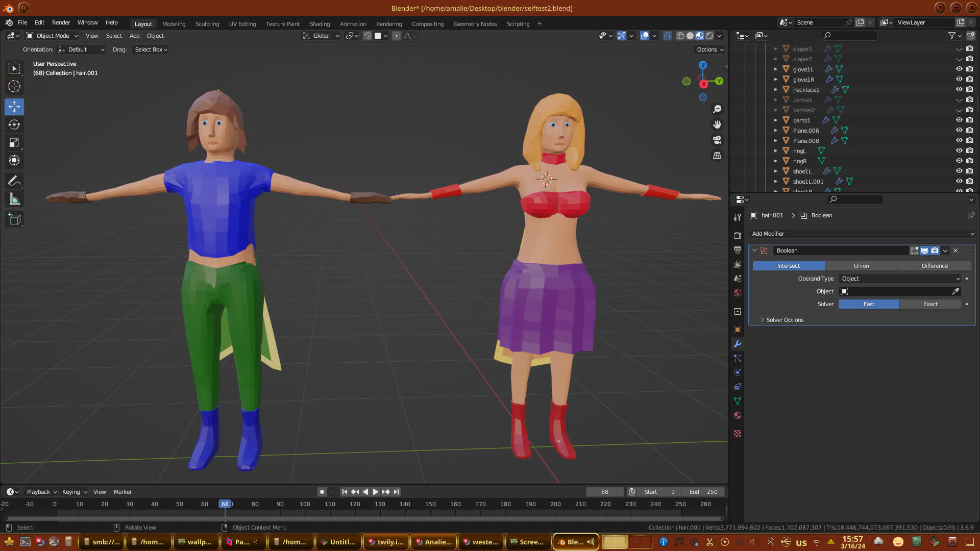Screen dimensions: 980x551
Task: Open the Material properties tab icon
Action: [x=738, y=415]
